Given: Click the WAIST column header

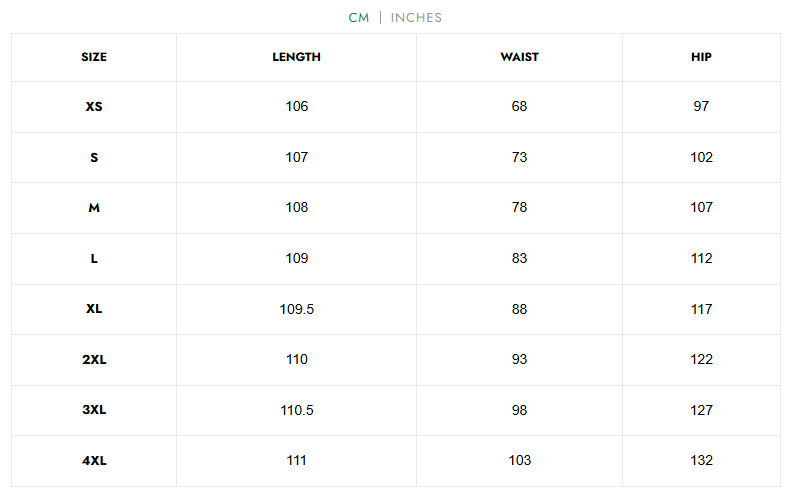Looking at the screenshot, I should pyautogui.click(x=519, y=57).
